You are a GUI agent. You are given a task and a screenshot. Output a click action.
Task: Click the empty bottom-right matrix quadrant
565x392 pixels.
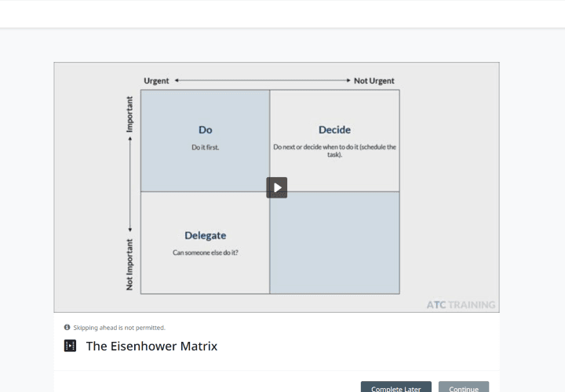coord(334,243)
